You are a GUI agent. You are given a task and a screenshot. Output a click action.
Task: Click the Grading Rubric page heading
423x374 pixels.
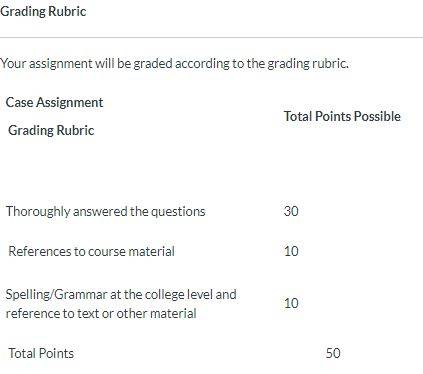[43, 11]
